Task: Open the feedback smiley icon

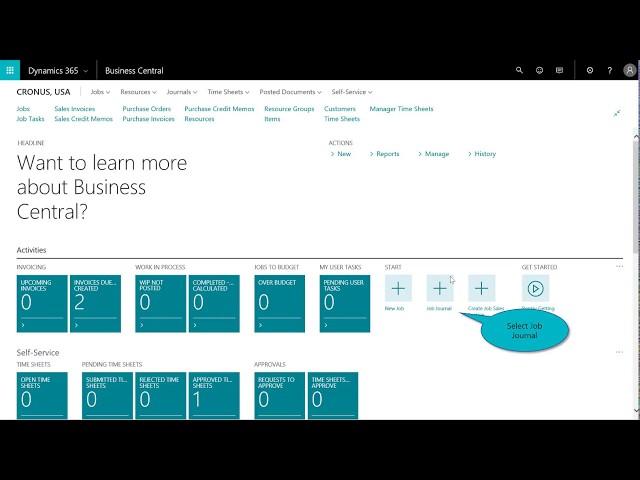Action: point(539,70)
